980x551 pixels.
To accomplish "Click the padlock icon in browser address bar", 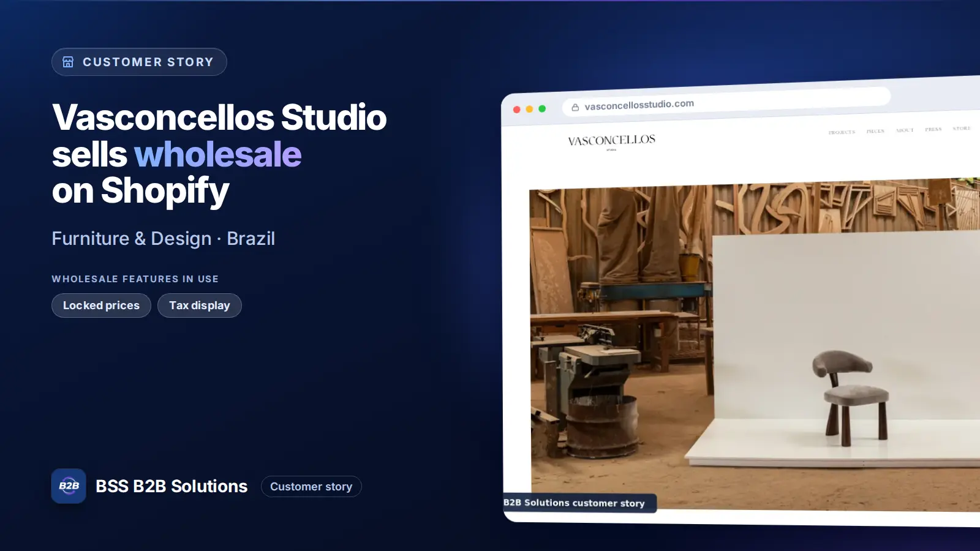I will pos(575,108).
